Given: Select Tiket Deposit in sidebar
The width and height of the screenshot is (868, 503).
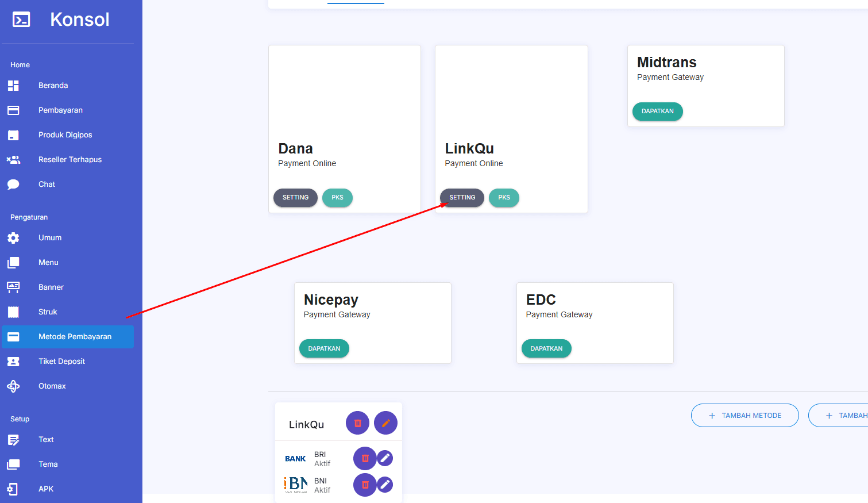Looking at the screenshot, I should coord(61,362).
